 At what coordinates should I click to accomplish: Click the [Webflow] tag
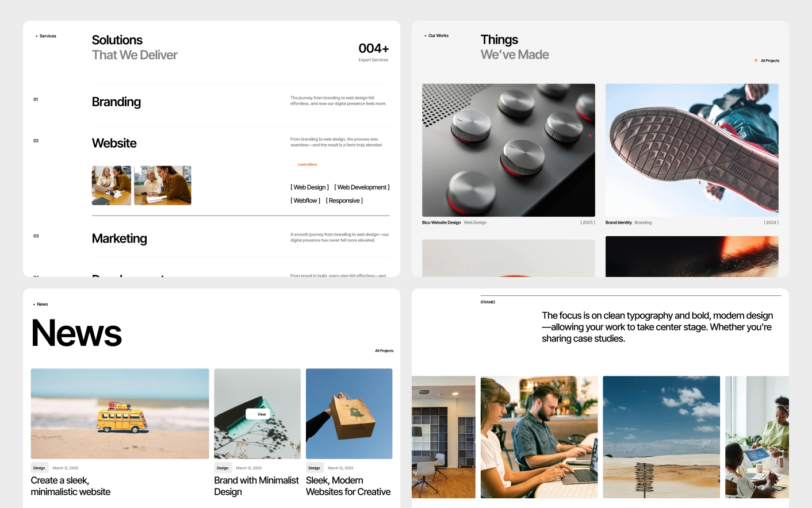click(305, 201)
